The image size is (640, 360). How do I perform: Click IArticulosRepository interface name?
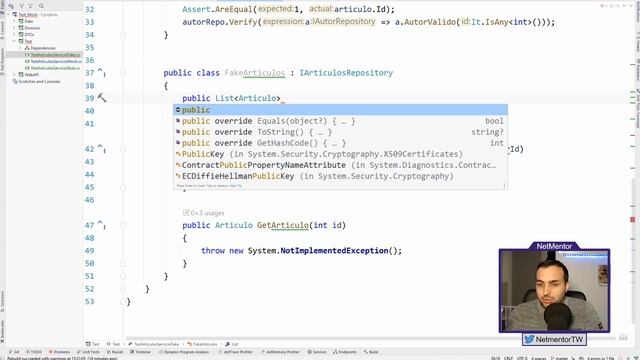pos(346,73)
